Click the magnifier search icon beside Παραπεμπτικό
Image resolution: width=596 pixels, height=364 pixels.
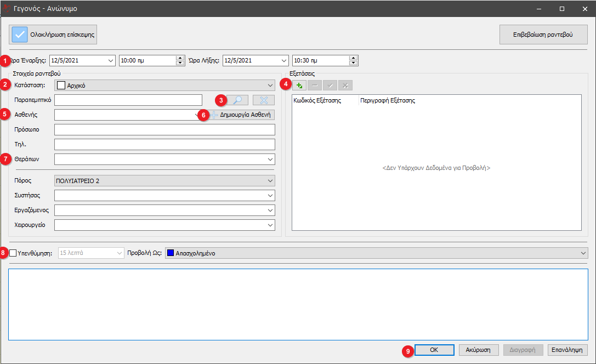pyautogui.click(x=237, y=100)
